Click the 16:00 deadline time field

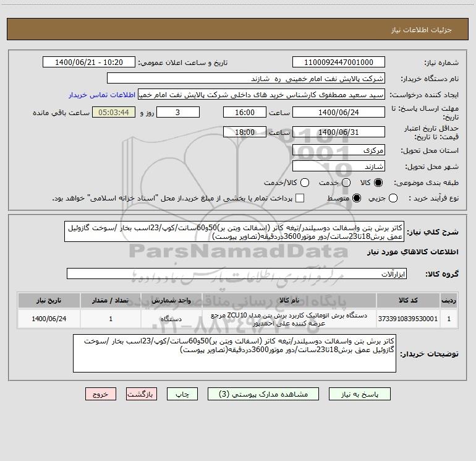click(245, 113)
